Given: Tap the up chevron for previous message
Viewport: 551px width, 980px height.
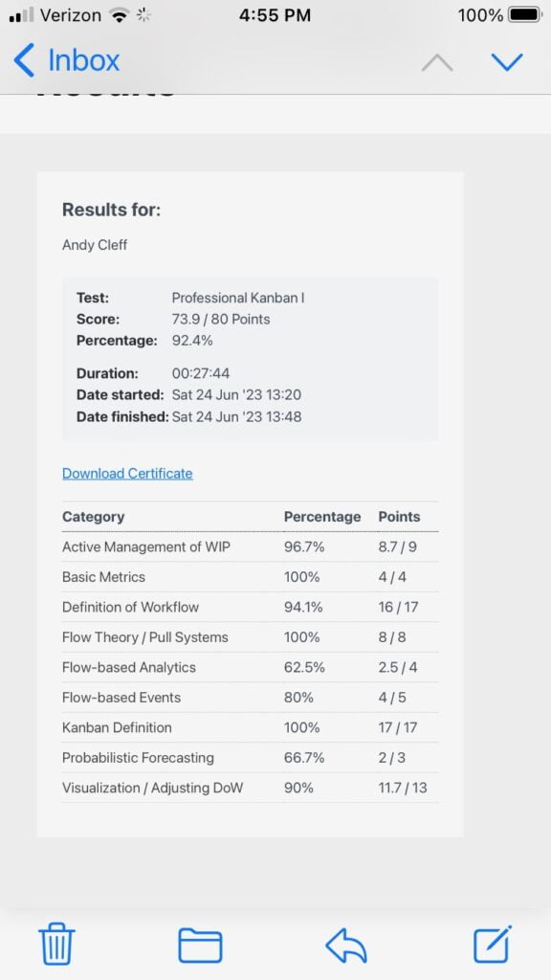Looking at the screenshot, I should [x=437, y=61].
